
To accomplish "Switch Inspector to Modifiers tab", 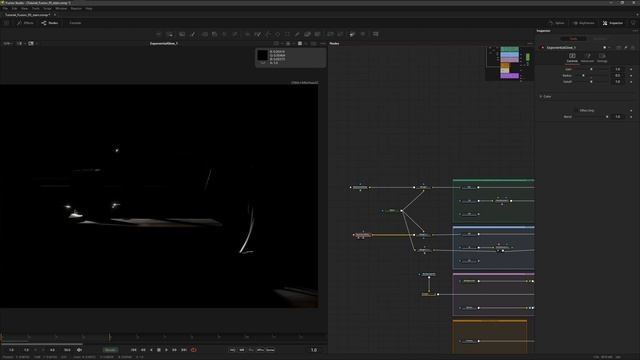I will click(x=600, y=39).
